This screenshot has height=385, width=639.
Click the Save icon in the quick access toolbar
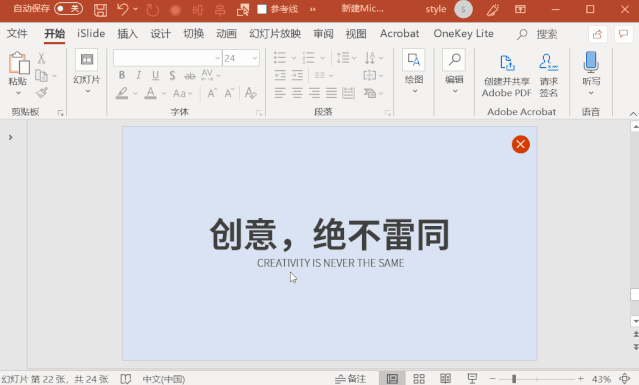(x=100, y=9)
